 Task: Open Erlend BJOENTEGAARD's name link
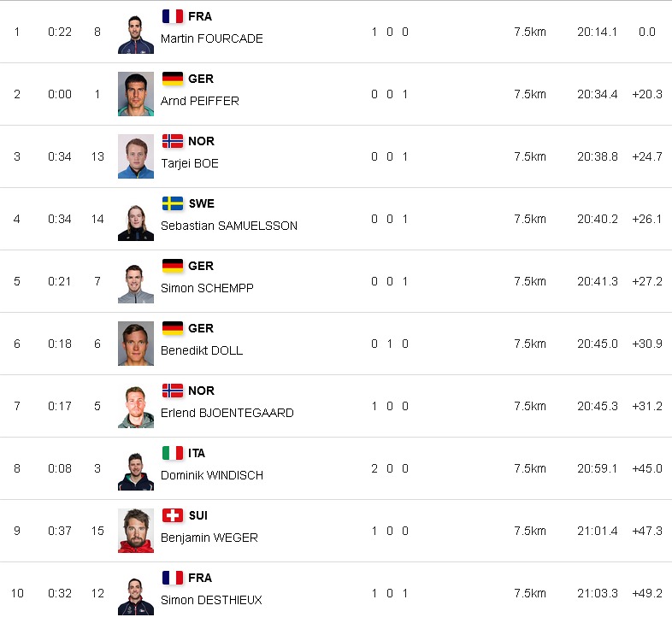[227, 413]
